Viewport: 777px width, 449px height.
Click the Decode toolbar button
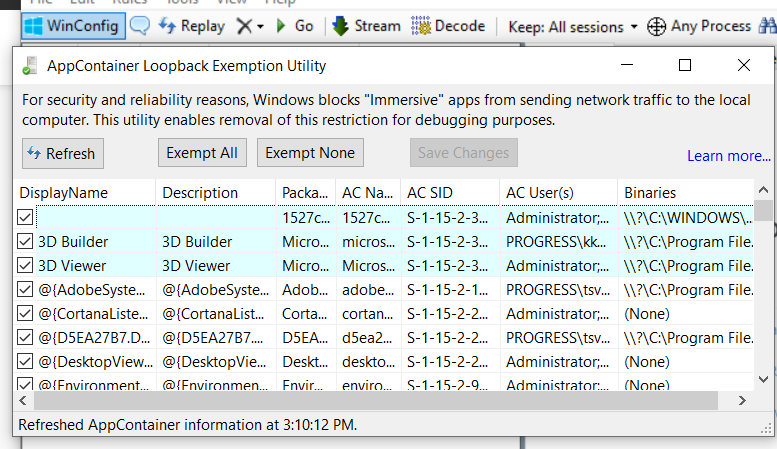(x=448, y=26)
